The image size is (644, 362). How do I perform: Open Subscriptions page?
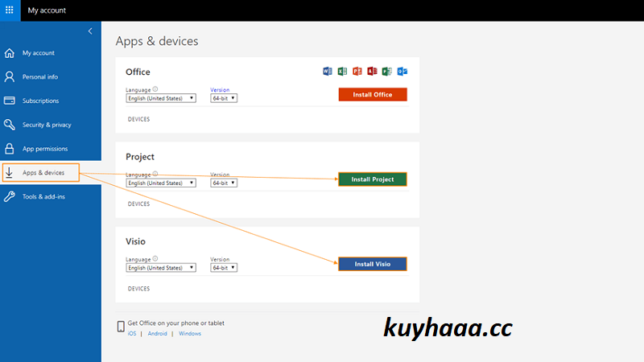tap(40, 101)
